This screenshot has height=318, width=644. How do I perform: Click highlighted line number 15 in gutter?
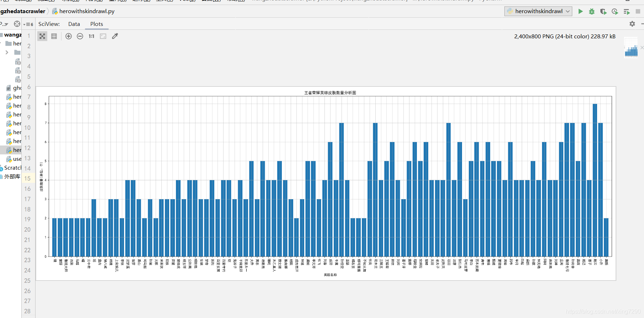(x=27, y=179)
